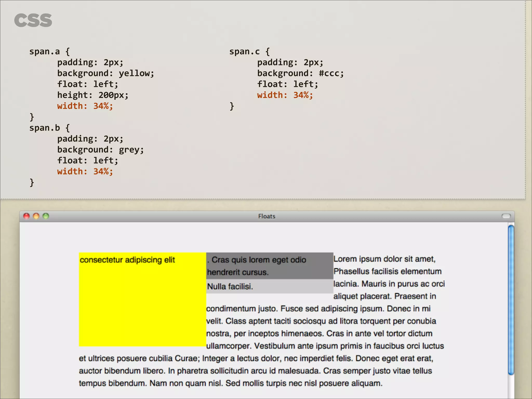The width and height of the screenshot is (532, 399).
Task: Click the line 'aliquet placerat. Praesent in'
Action: 385,296
